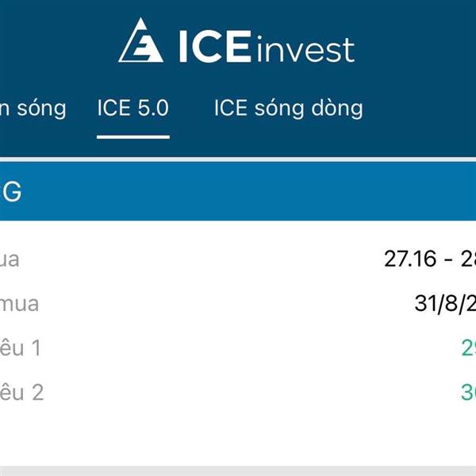Click the light divider strip below tabs

[238, 159]
